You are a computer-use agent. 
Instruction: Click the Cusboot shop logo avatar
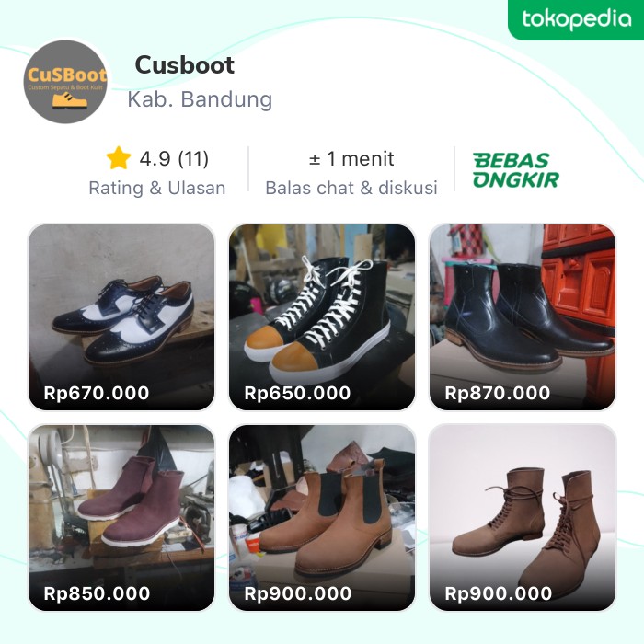pyautogui.click(x=65, y=82)
